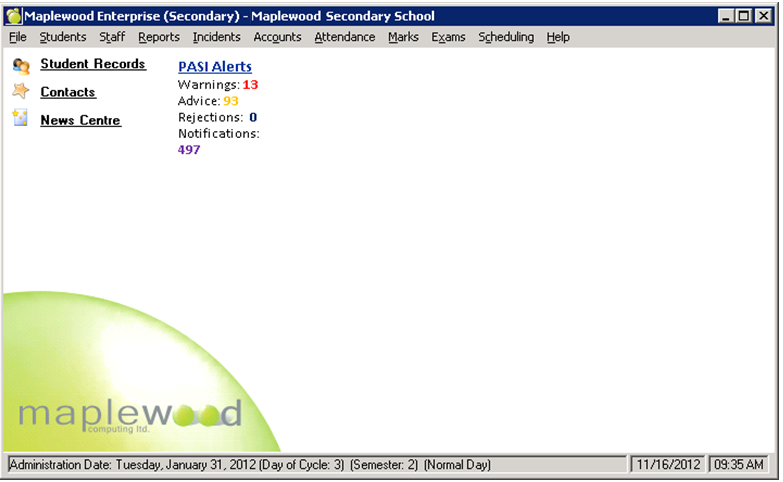Screen dimensions: 783x482
Task: Select the Incidents menu
Action: pos(216,37)
